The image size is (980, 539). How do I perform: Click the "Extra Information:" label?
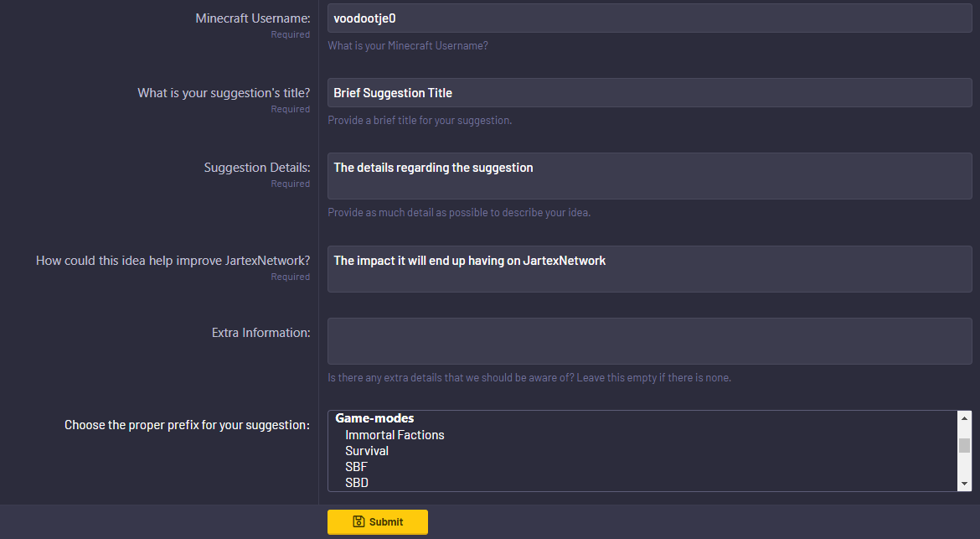click(x=260, y=333)
